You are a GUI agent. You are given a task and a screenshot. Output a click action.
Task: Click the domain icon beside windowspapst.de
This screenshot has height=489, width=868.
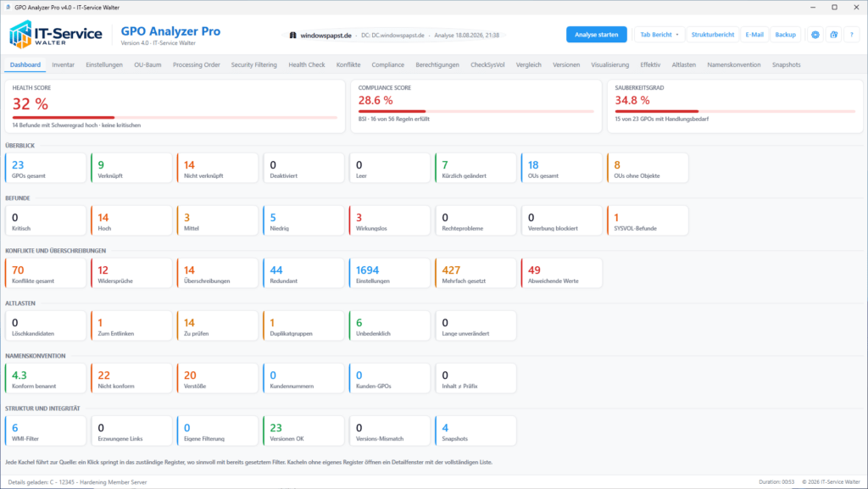(x=292, y=35)
